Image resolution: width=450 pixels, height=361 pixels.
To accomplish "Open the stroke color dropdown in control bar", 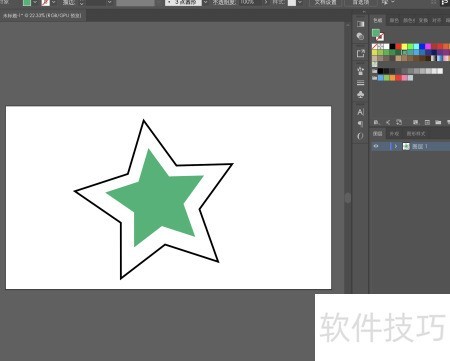I will pyautogui.click(x=53, y=3).
